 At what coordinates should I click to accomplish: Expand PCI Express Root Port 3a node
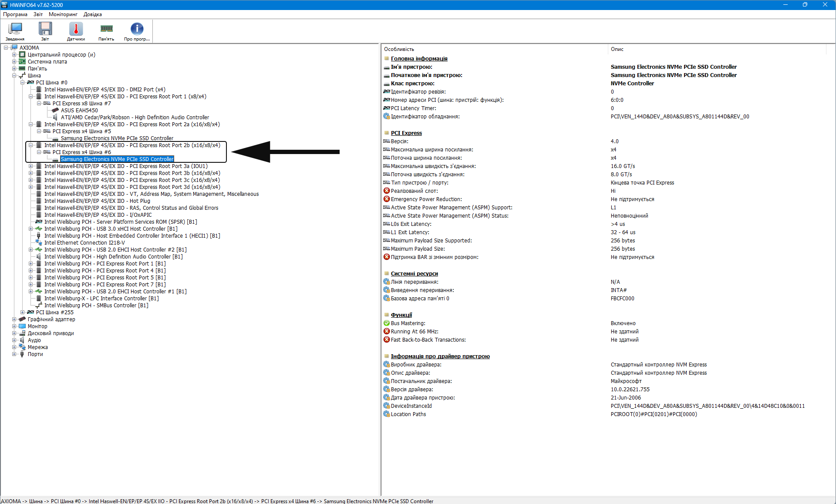click(31, 166)
